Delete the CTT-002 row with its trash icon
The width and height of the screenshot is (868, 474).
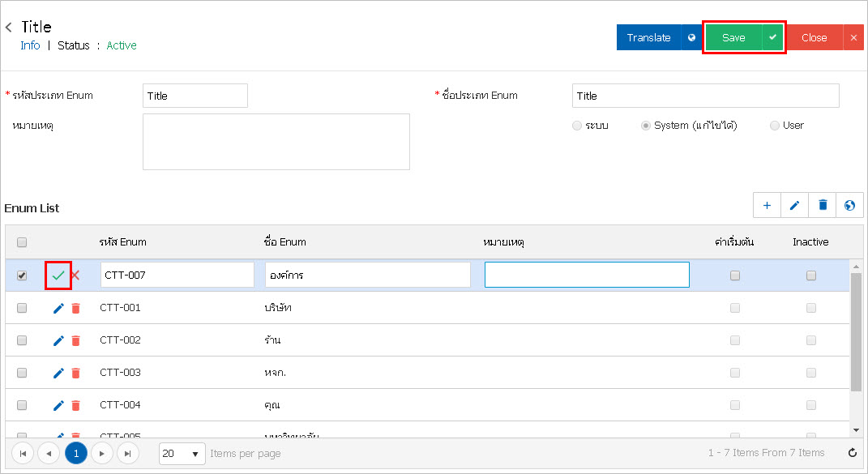(76, 340)
